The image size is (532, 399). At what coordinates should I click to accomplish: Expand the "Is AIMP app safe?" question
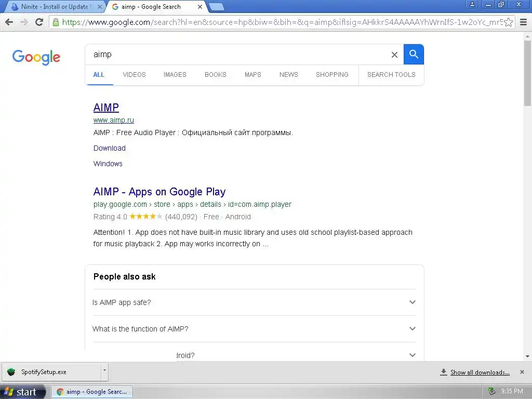[x=254, y=302]
